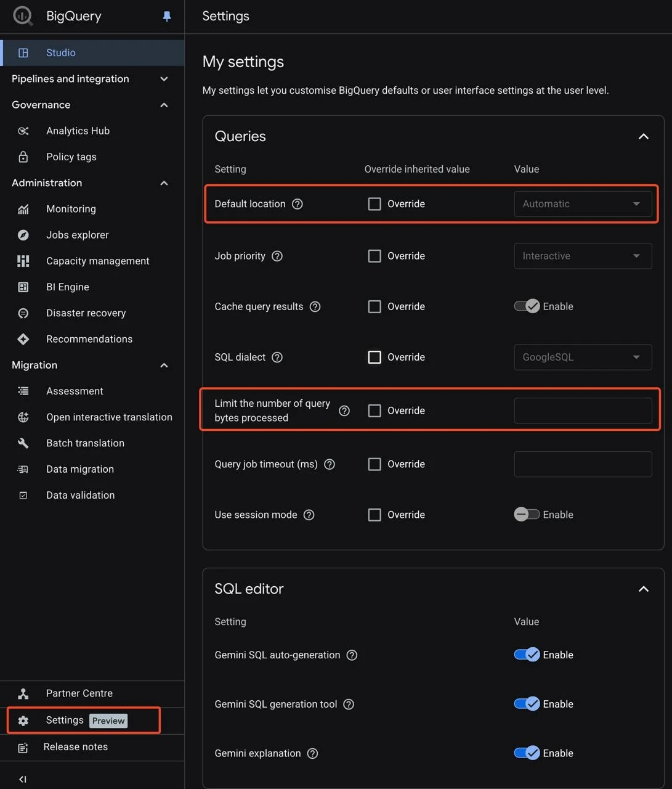Click the Jobs explorer compass icon
Image resolution: width=672 pixels, height=789 pixels.
[23, 235]
